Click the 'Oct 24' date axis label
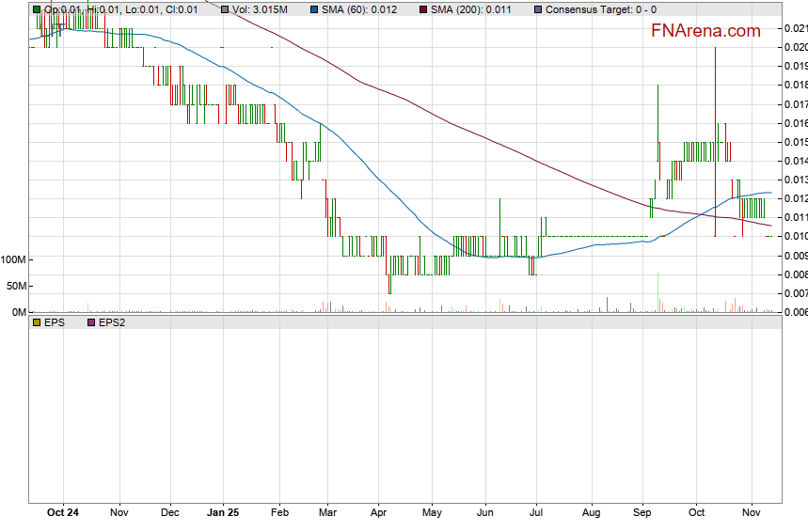This screenshot has height=532, width=808. click(x=63, y=514)
